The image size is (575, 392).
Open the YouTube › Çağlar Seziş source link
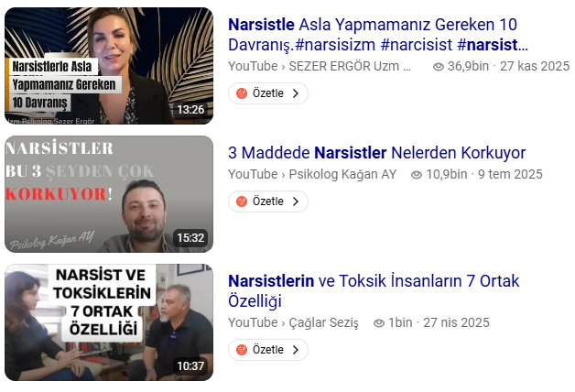[293, 322]
